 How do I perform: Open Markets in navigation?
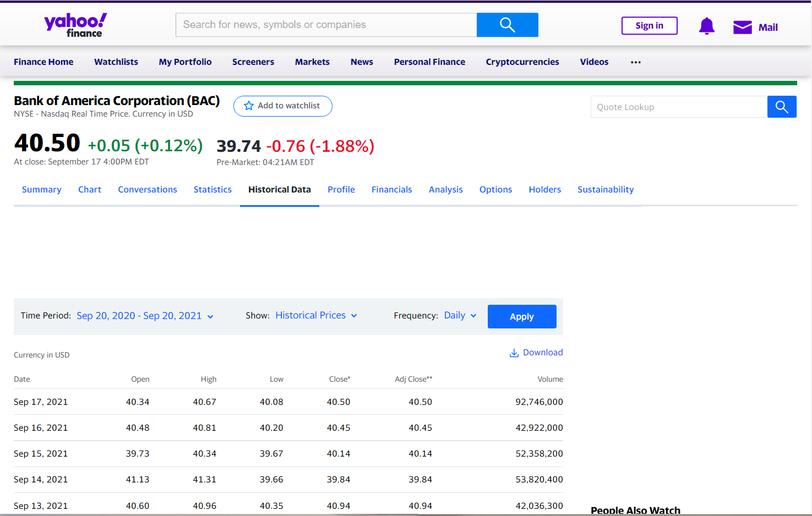point(312,62)
